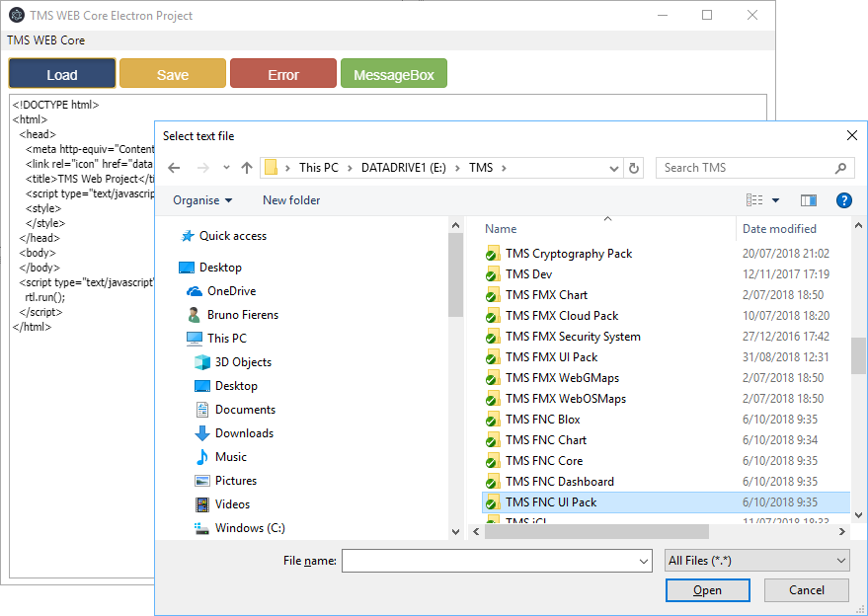Click file list scrollbar down arrow
Image resolution: width=868 pixels, height=616 pixels.
coord(858,515)
